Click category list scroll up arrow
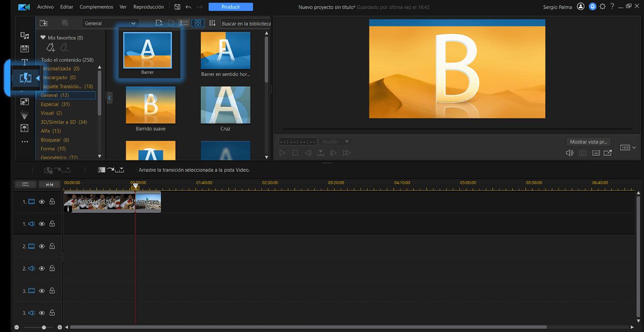 click(x=100, y=67)
